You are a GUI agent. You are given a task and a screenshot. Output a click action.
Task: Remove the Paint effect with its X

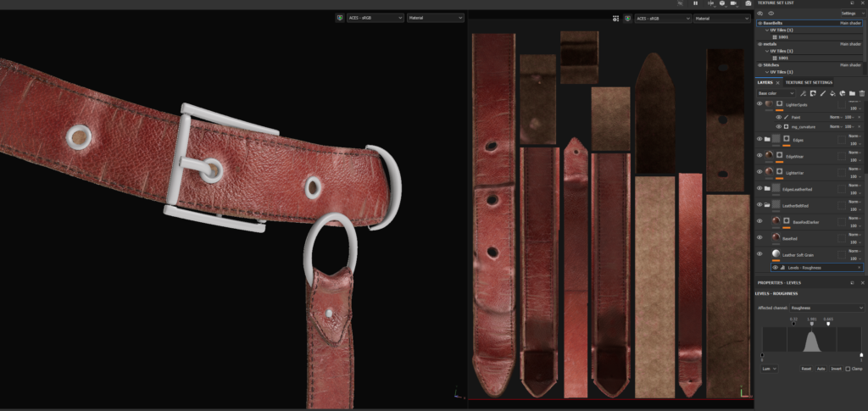tap(860, 117)
